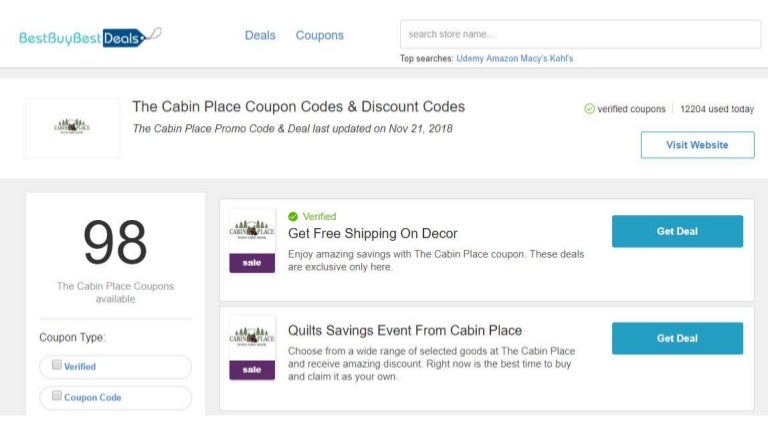Click the Cabin Place logo on Quilts Savings deal

click(252, 338)
